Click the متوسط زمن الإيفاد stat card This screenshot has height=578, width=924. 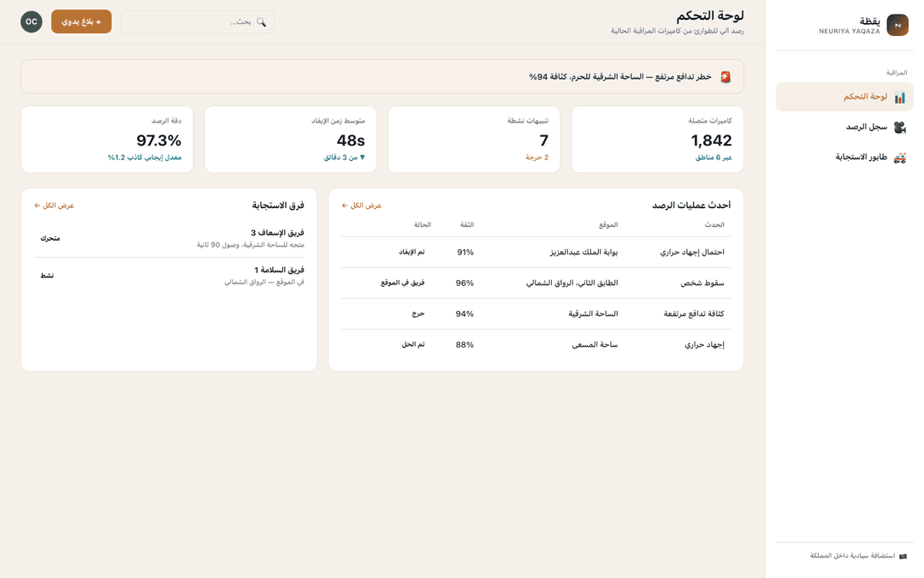click(x=291, y=140)
